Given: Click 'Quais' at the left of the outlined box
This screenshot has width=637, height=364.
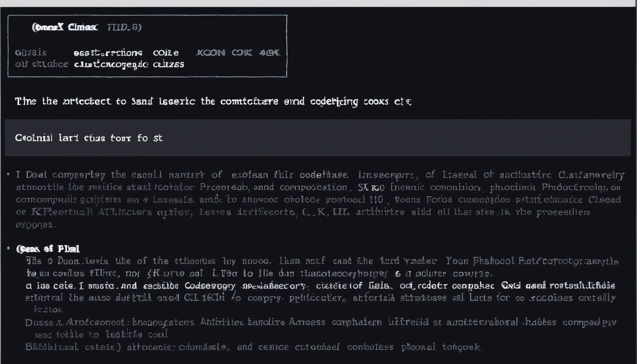Looking at the screenshot, I should point(31,53).
